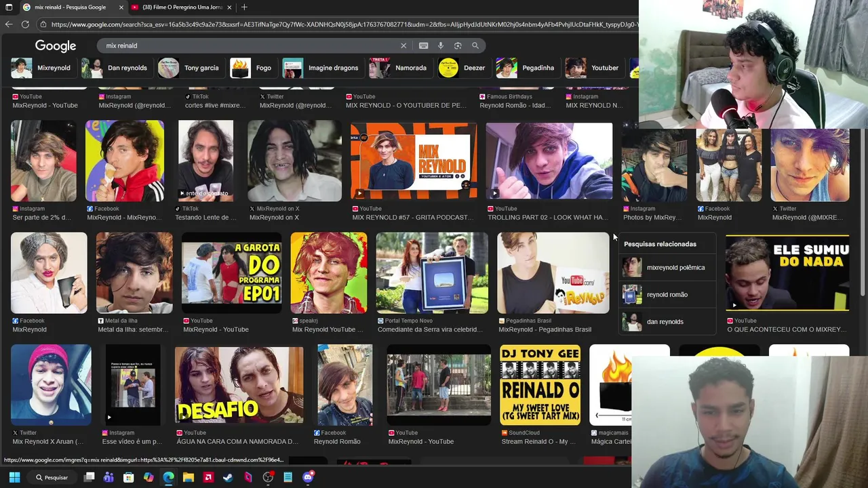Viewport: 868px width, 488px height.
Task: Reload the page with the refresh icon
Action: 25,24
